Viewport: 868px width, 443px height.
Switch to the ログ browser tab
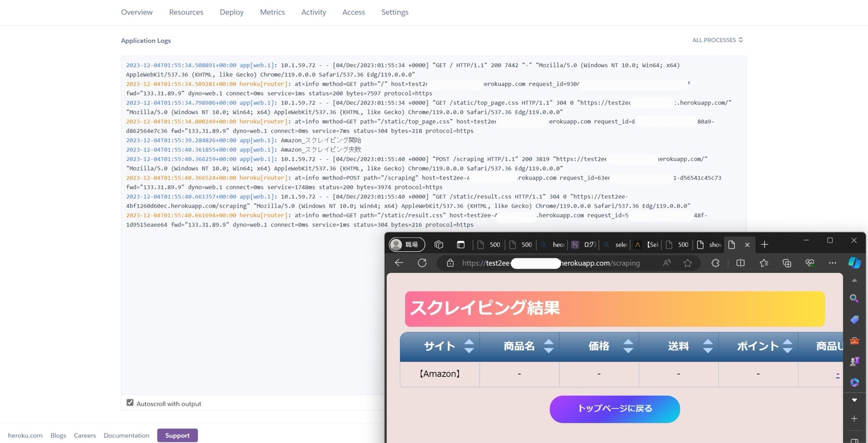click(x=584, y=245)
